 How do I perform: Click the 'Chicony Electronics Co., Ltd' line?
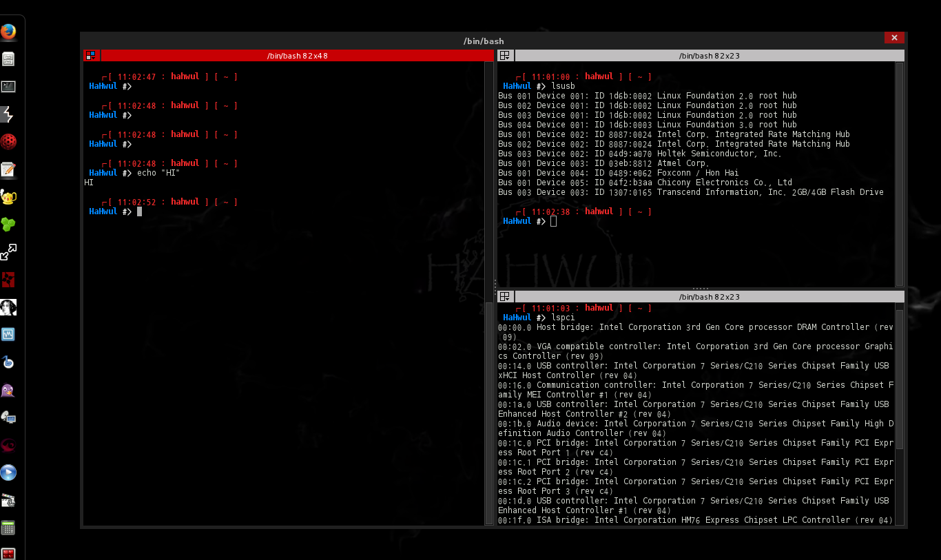point(645,183)
